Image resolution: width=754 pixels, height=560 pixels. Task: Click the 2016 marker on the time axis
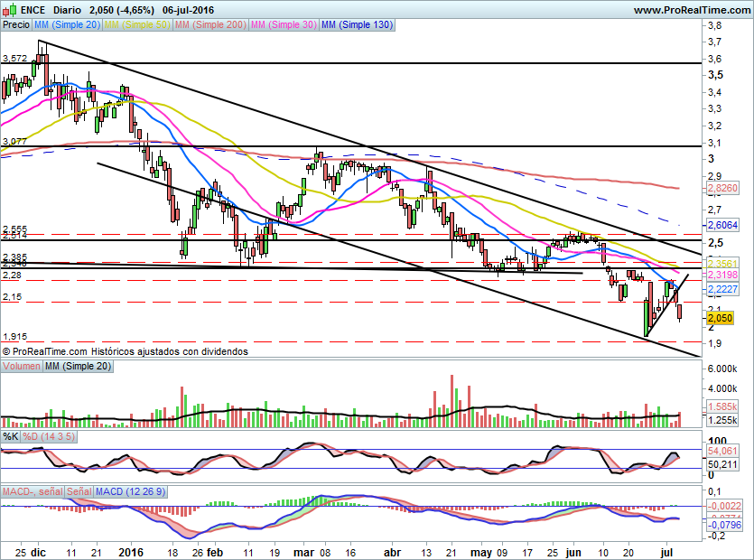132,550
